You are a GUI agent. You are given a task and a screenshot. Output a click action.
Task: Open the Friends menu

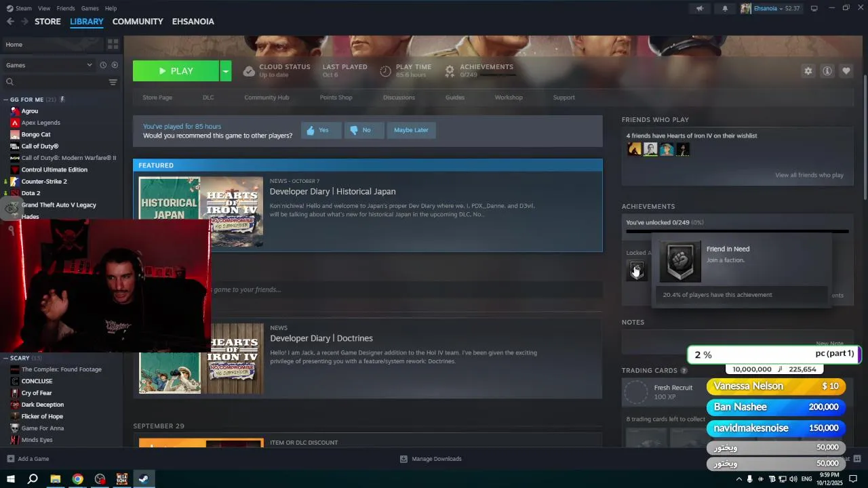pyautogui.click(x=66, y=8)
